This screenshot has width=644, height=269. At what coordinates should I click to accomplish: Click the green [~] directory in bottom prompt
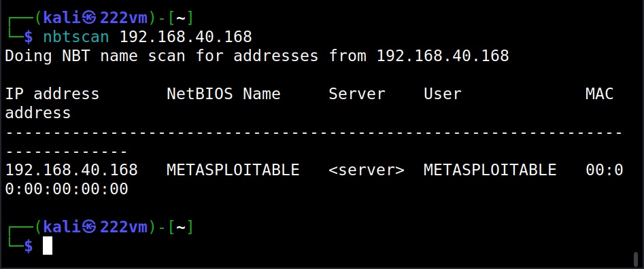click(181, 227)
